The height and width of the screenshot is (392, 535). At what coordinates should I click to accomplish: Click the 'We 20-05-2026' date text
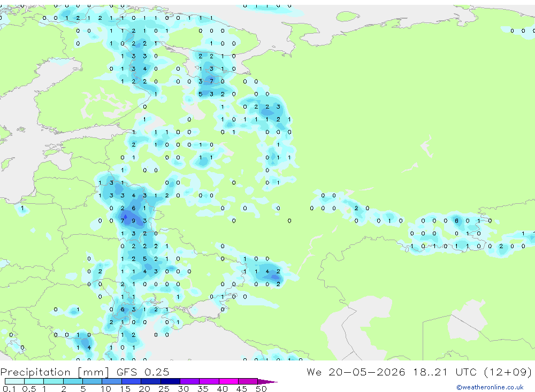pos(356,372)
